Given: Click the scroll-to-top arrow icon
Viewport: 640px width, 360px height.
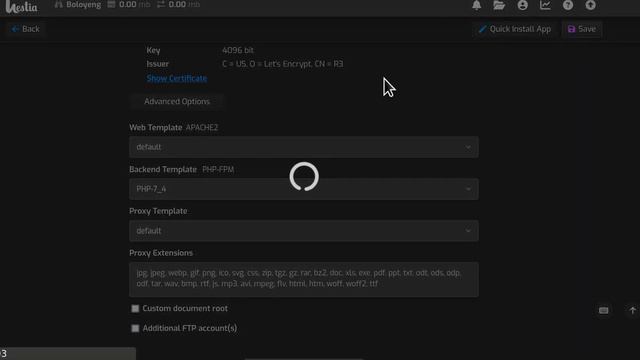Looking at the screenshot, I should tap(632, 311).
